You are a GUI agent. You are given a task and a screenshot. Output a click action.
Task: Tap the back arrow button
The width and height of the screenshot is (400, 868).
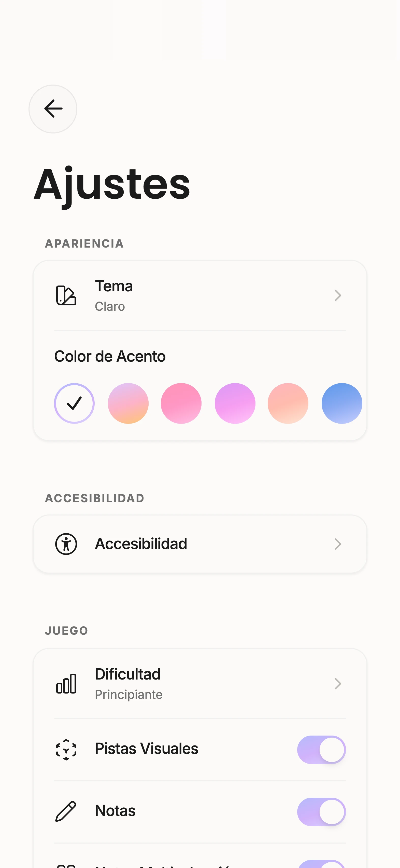click(x=53, y=109)
